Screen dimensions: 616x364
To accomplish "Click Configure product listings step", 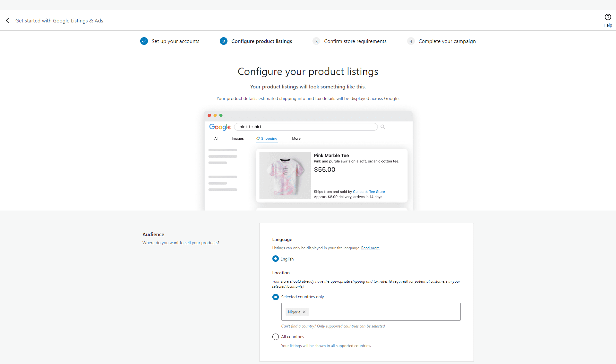I will click(262, 41).
